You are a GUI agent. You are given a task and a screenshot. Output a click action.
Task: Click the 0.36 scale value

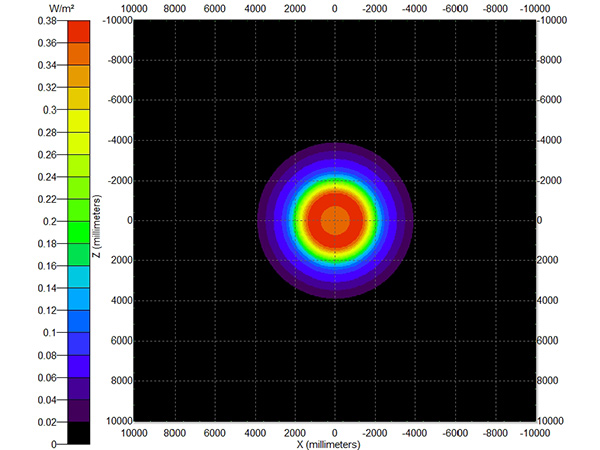[x=47, y=43]
